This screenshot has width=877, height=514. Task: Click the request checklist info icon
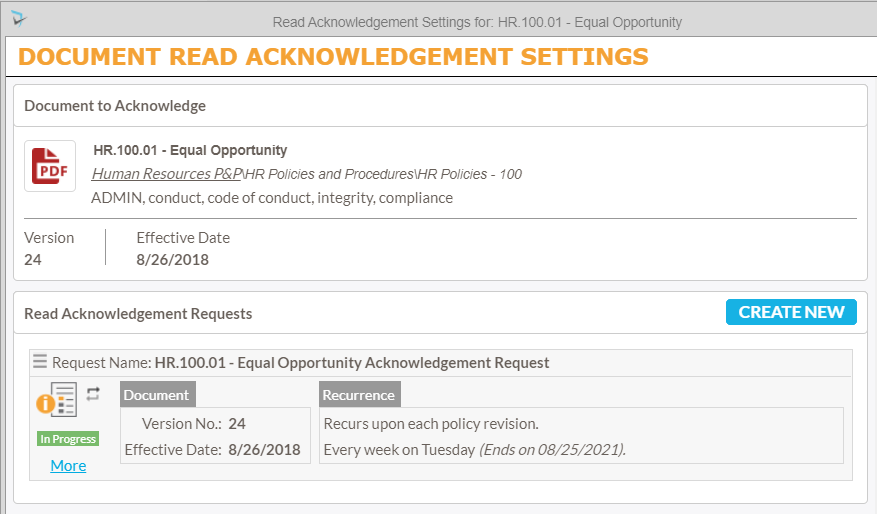pyautogui.click(x=57, y=401)
